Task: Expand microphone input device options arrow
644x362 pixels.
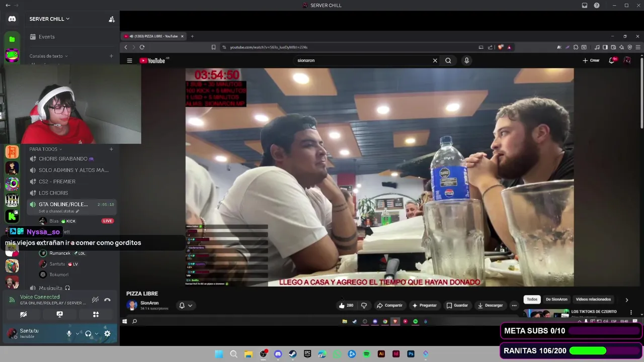Action: (x=77, y=333)
